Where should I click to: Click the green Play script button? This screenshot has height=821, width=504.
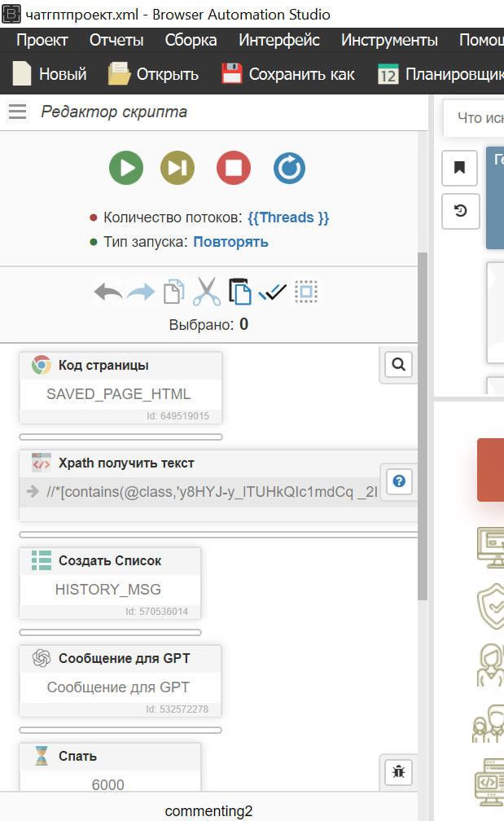pyautogui.click(x=126, y=169)
